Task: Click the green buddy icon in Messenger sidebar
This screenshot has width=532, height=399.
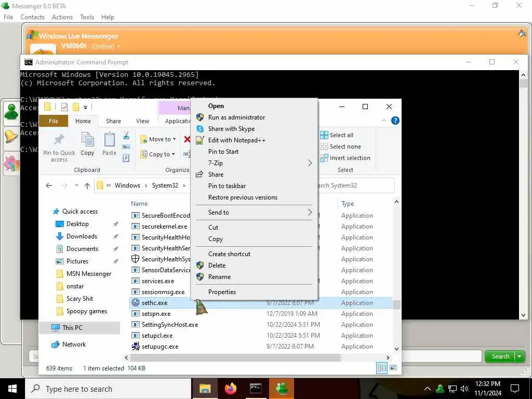Action: (11, 112)
